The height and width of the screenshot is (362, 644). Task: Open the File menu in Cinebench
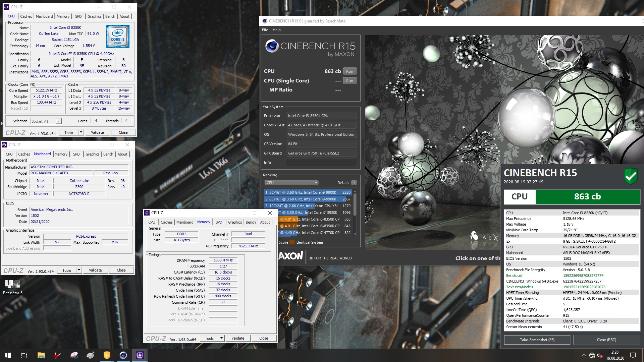(265, 30)
